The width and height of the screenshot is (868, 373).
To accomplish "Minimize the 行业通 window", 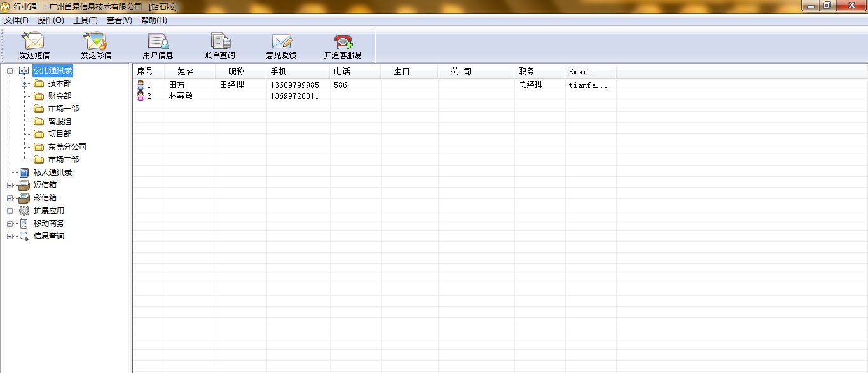I will [810, 5].
